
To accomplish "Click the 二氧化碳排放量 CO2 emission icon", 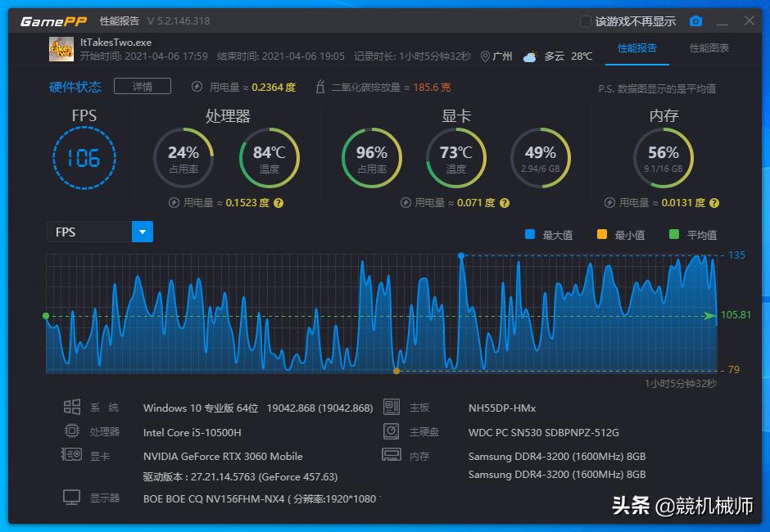I will click(319, 85).
